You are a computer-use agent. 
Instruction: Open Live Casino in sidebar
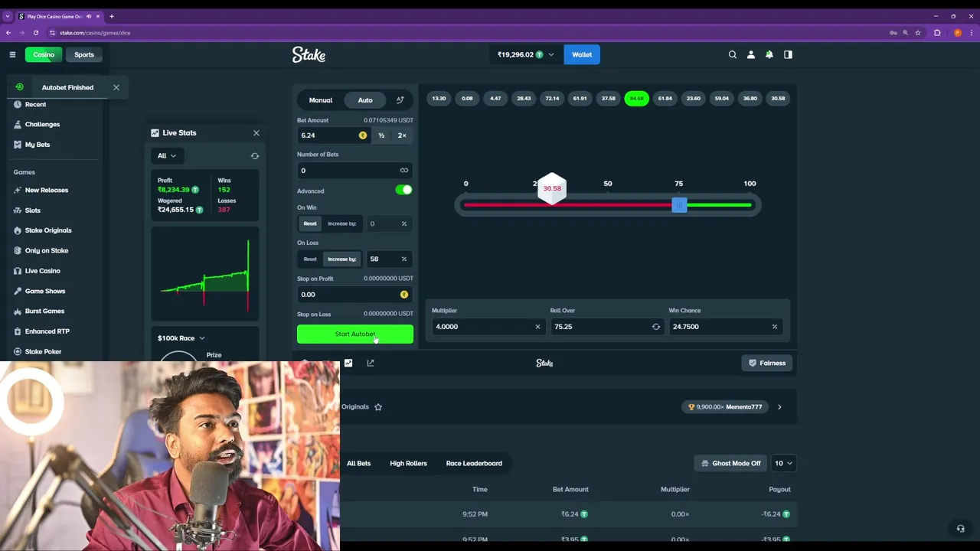[x=42, y=271]
